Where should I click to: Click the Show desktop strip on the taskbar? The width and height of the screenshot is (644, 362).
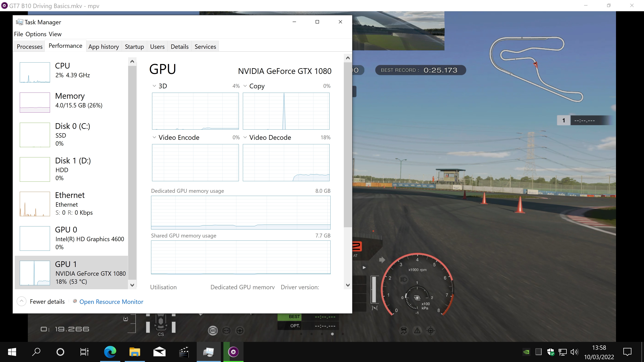pos(642,352)
